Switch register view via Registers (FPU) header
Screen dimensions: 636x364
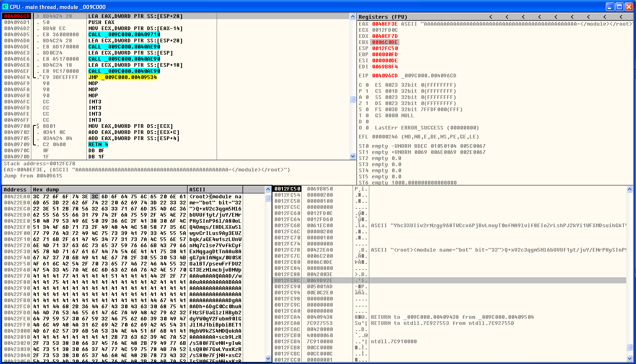click(x=383, y=17)
